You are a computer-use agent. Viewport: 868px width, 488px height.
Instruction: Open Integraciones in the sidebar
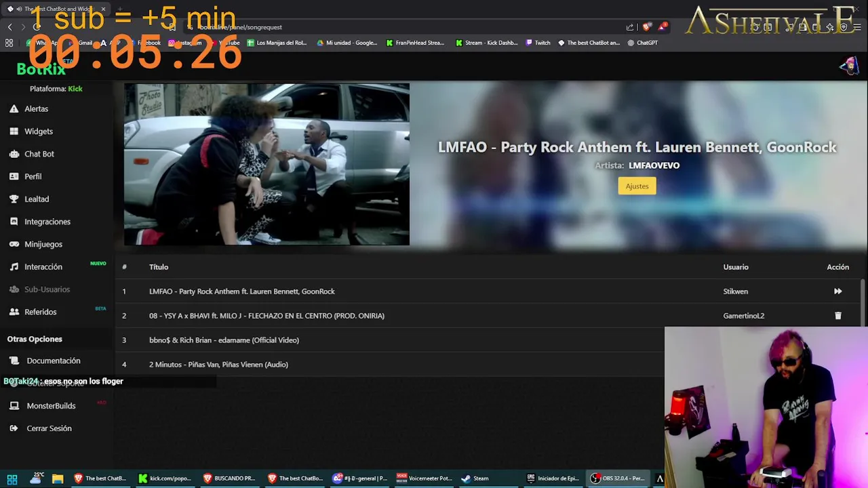point(40,222)
